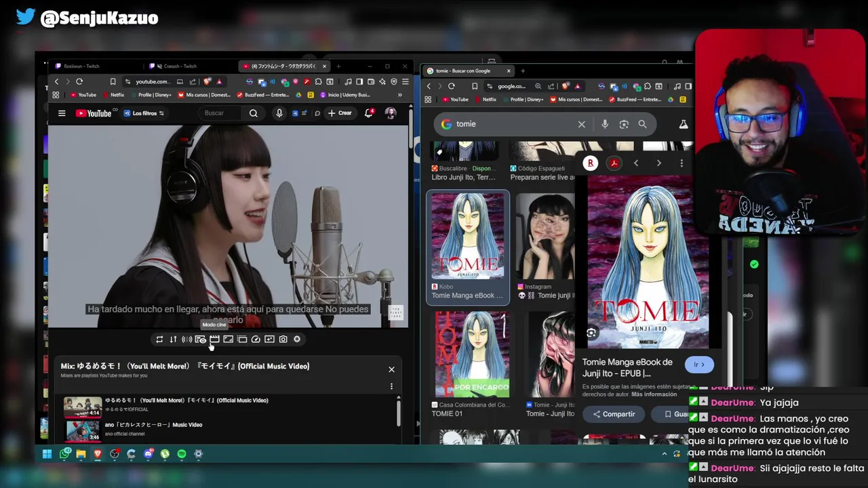Screen dimensions: 868x488
Task: Click the Crear button on YouTube
Action: tap(340, 113)
